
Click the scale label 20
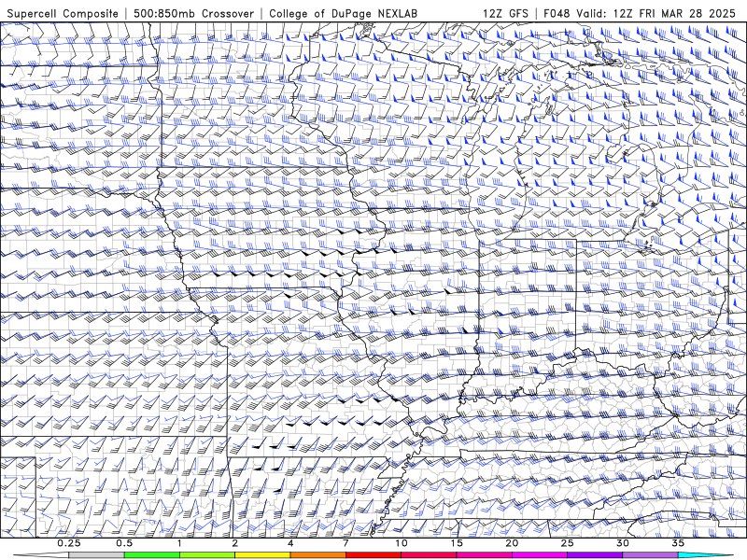(x=512, y=543)
